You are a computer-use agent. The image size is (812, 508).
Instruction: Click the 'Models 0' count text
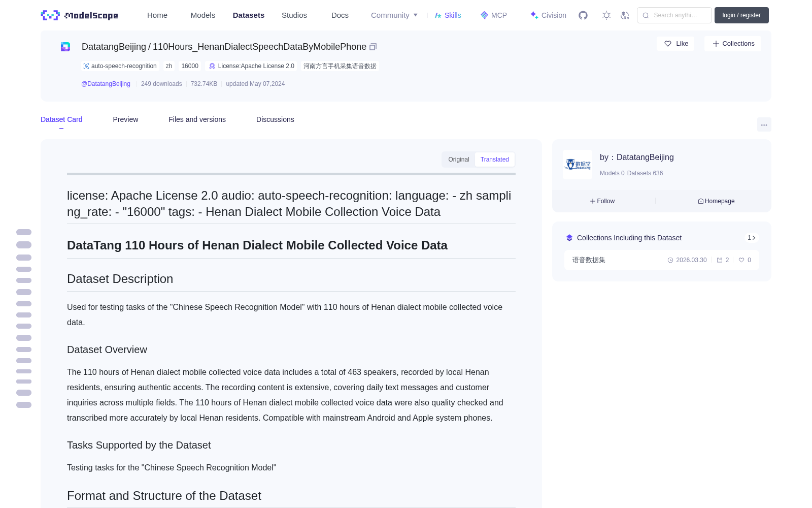pyautogui.click(x=612, y=173)
